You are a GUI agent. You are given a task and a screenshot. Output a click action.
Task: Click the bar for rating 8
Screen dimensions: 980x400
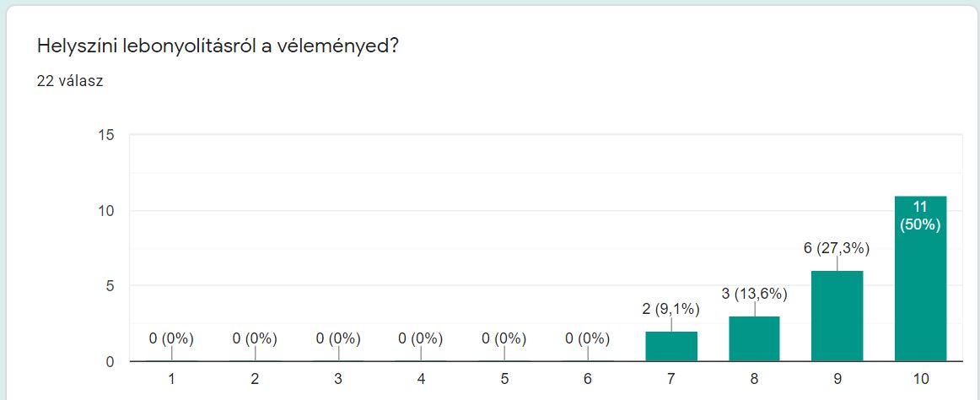point(754,338)
